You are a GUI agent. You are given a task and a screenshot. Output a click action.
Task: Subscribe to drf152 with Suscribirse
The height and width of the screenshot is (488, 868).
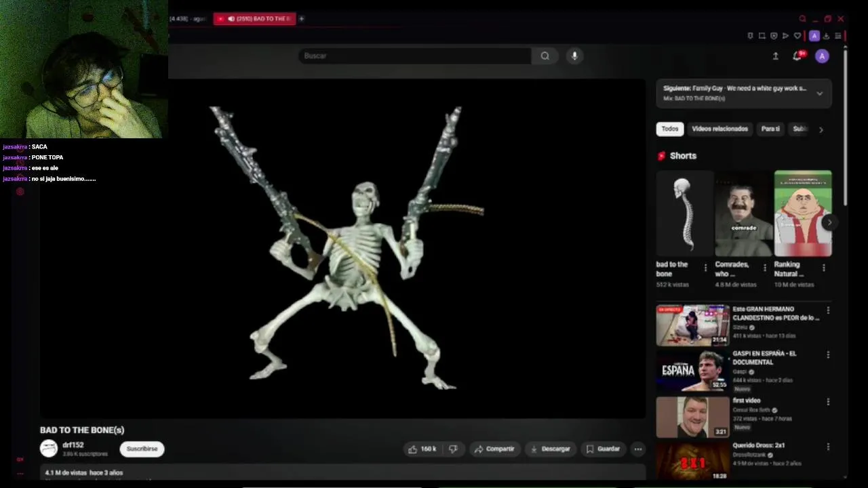[142, 449]
